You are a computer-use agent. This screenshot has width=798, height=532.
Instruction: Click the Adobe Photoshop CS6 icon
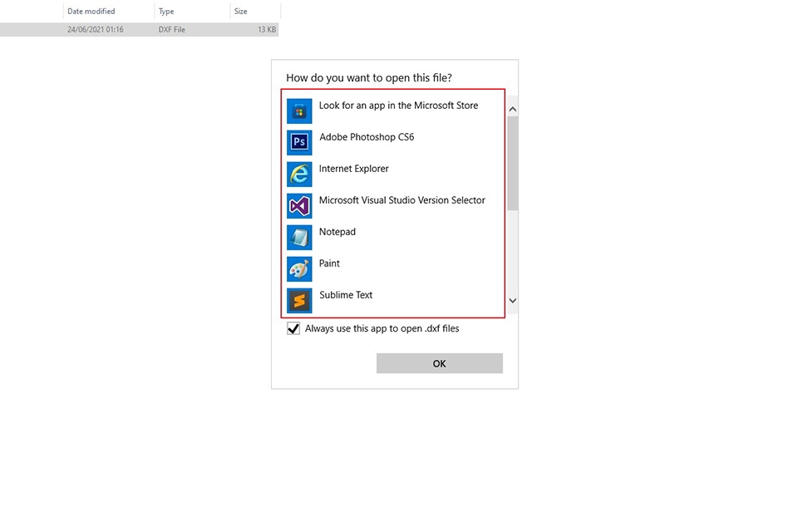pyautogui.click(x=299, y=142)
